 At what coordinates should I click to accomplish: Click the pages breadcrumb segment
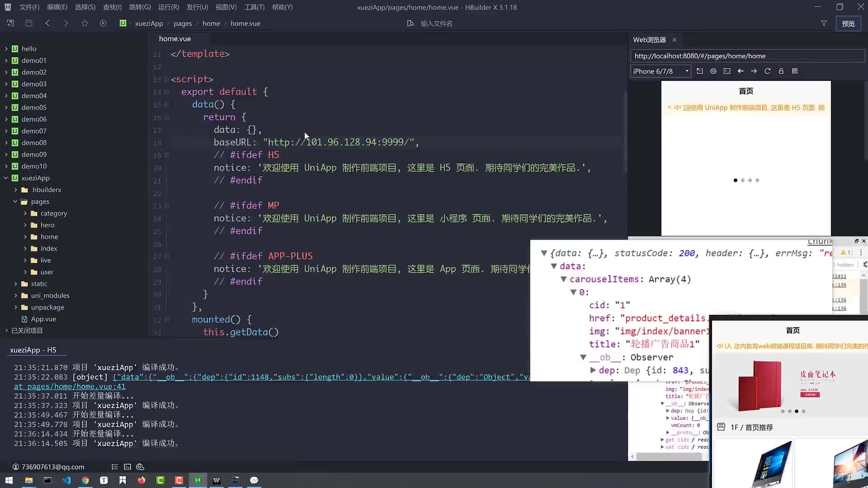(x=183, y=23)
